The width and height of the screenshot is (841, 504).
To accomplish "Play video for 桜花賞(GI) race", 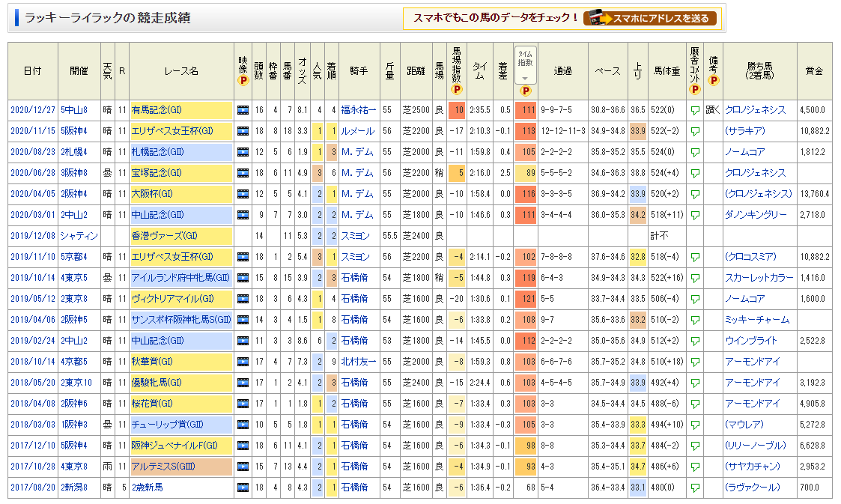I will (x=242, y=404).
